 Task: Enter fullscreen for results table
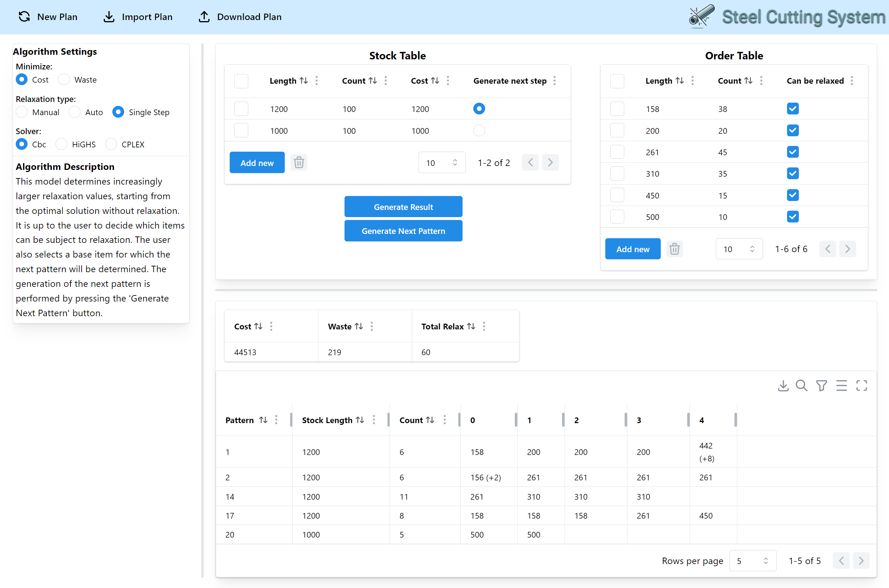pyautogui.click(x=861, y=386)
